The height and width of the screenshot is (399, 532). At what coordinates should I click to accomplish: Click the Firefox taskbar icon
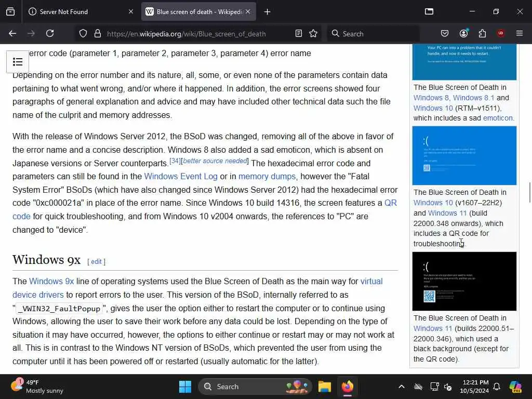348,387
